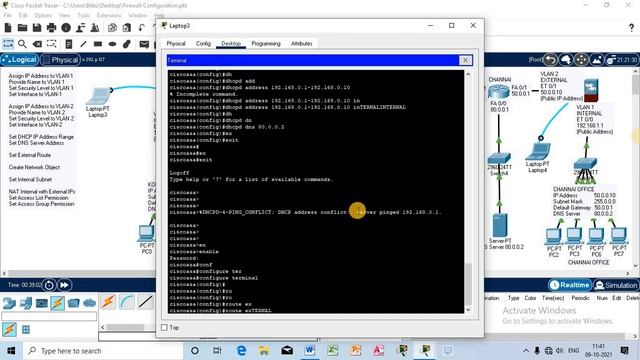Switch to Physical workspace view
Viewport: 640px width, 360px height.
60,60
